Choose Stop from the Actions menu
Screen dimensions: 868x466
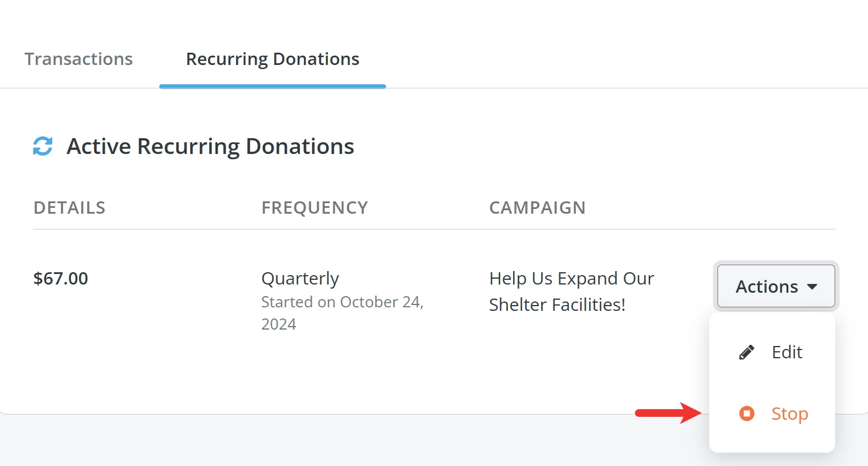[789, 413]
